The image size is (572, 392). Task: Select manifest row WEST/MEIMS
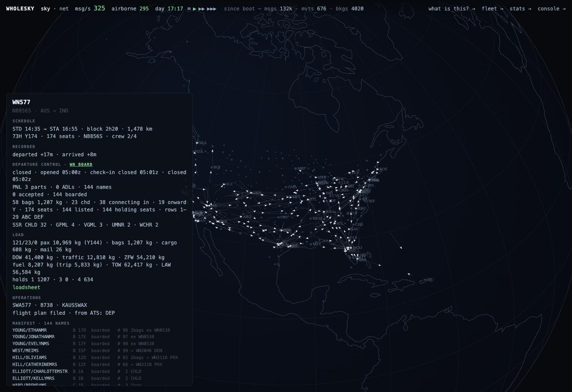click(99, 351)
